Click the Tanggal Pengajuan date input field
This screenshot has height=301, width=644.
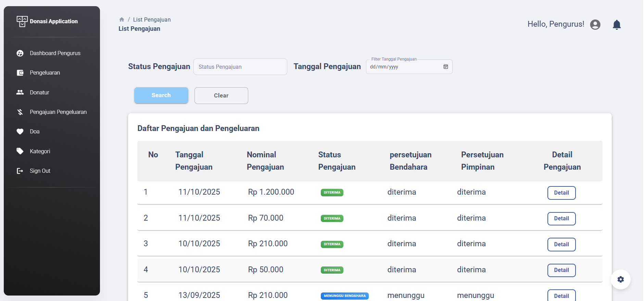coord(404,67)
